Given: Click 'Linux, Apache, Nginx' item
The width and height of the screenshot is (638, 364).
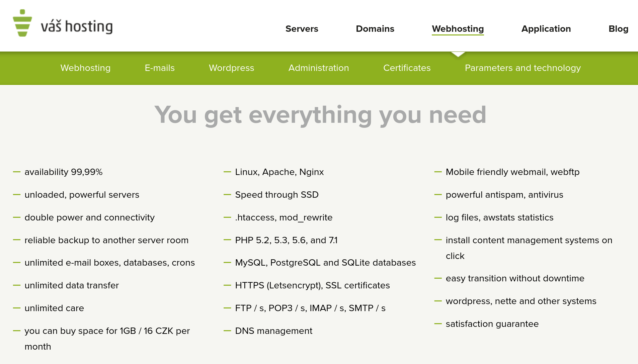Looking at the screenshot, I should (279, 172).
